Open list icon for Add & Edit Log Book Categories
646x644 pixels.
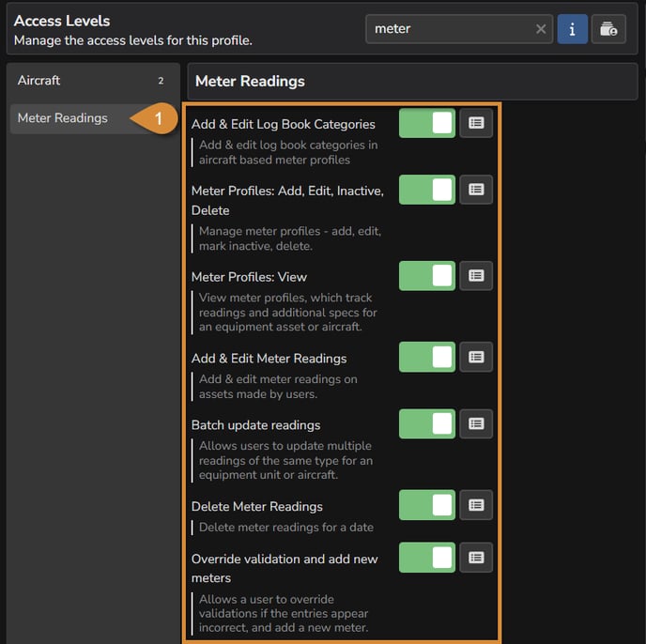click(x=476, y=123)
